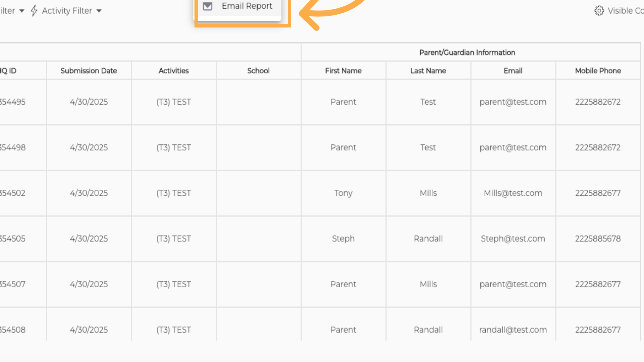Screen dimensions: 644x362
Task: Click the (T3) TEST activity in Steph's row
Action: pos(174,239)
